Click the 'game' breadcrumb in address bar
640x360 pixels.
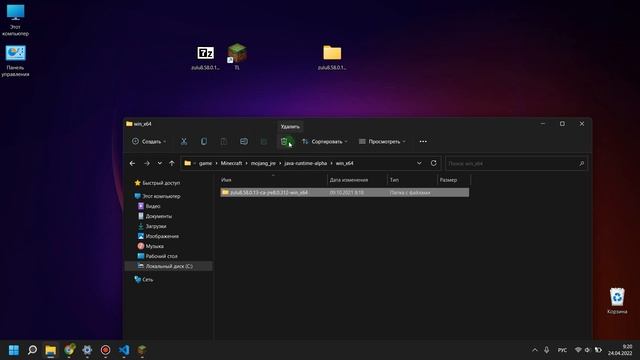click(x=205, y=163)
